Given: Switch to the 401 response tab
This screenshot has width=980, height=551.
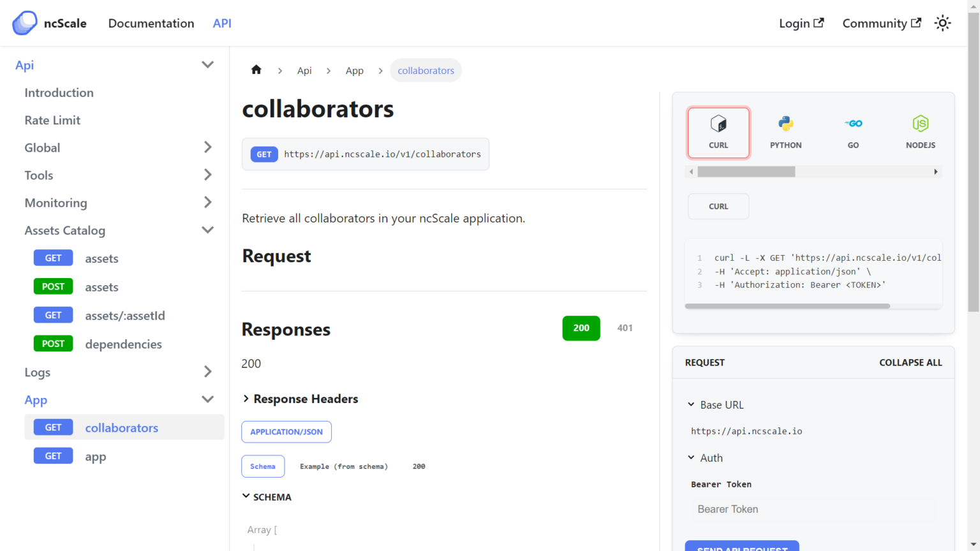Looking at the screenshot, I should coord(625,328).
